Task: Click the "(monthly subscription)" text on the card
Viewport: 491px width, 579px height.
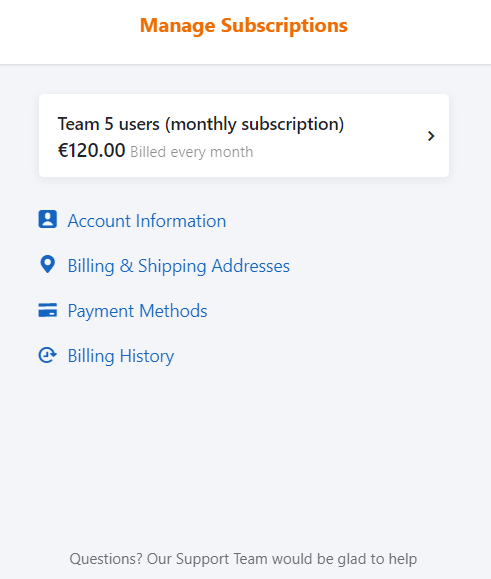Action: [x=254, y=124]
